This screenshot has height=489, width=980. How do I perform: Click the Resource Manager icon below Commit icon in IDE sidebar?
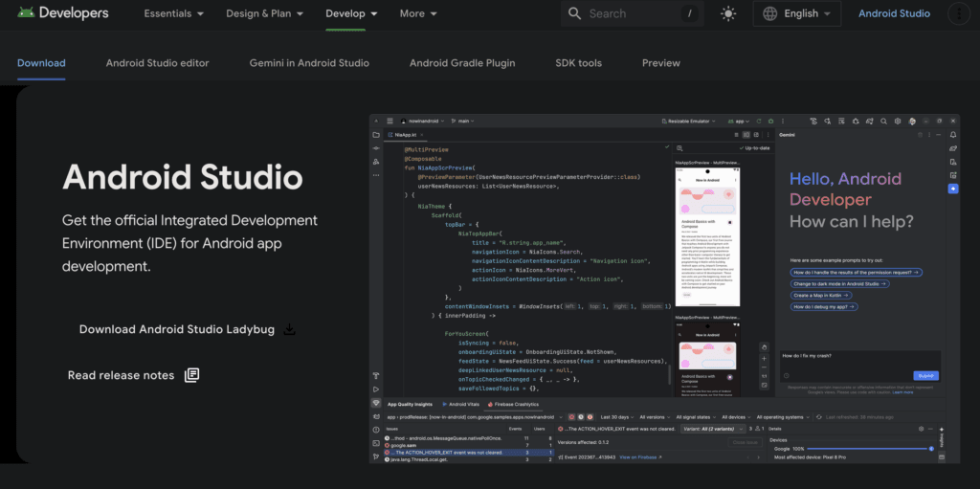[x=376, y=162]
